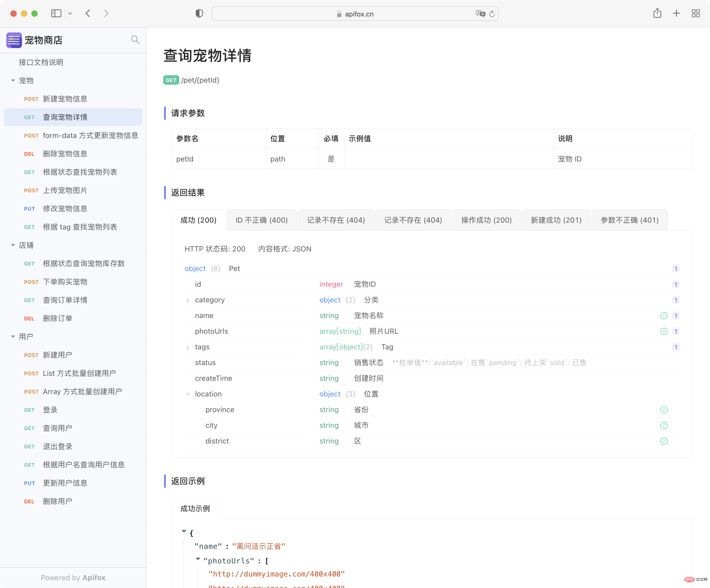Viewport: 710px width, 588px height.
Task: Click the search icon in the sidebar
Action: click(x=135, y=40)
